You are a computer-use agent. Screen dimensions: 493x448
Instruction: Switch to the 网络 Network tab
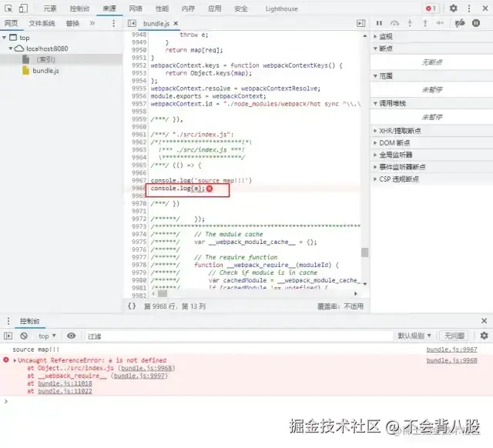(136, 8)
